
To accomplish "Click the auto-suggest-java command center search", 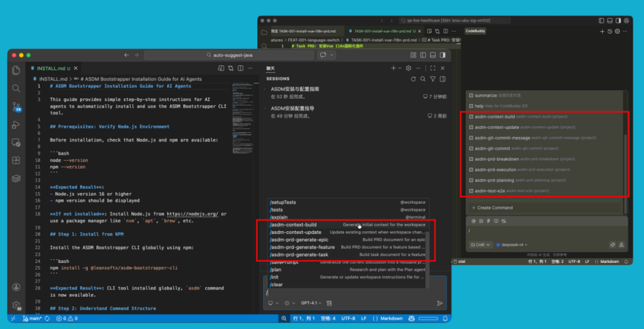I will pos(229,55).
